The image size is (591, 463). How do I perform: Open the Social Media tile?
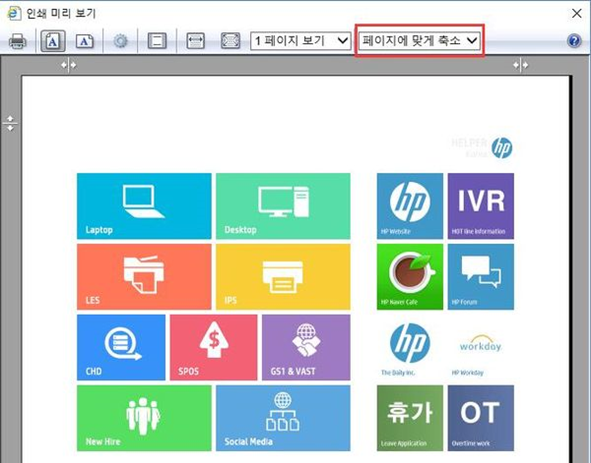point(283,418)
